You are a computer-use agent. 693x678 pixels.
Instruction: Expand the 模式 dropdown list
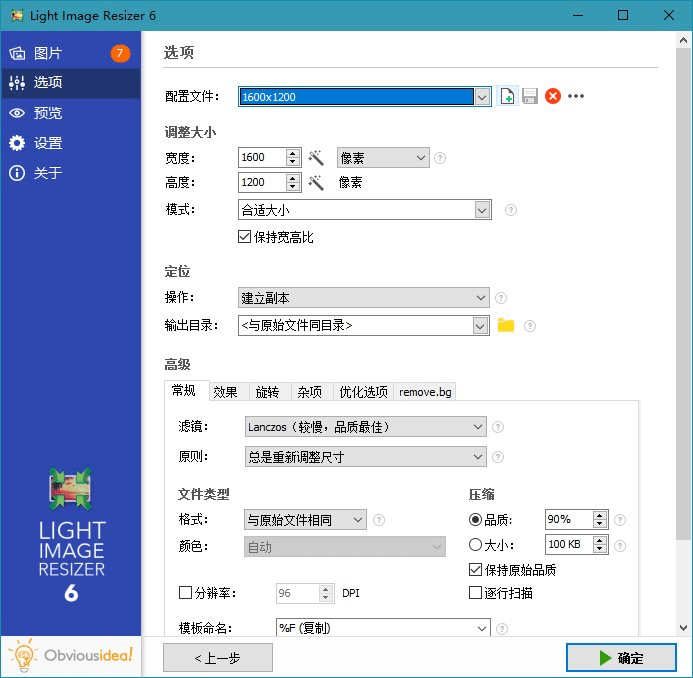click(482, 210)
